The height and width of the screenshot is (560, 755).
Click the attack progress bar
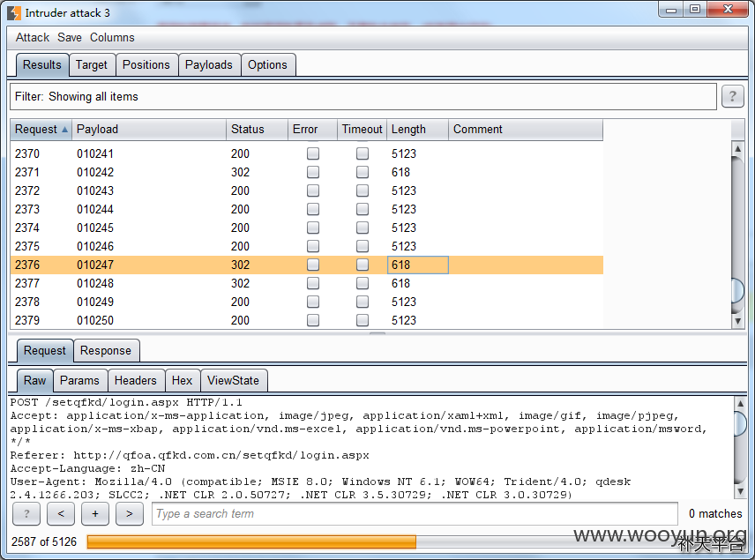tap(328, 541)
